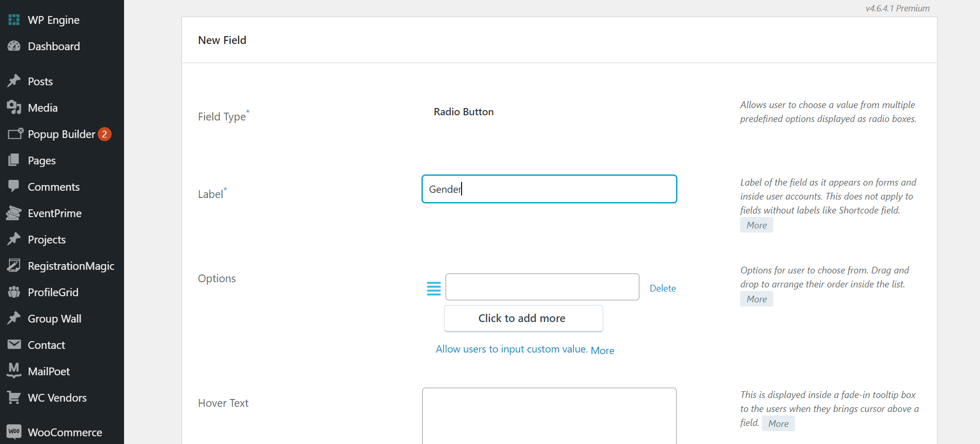
Task: Open Media library icon in sidebar
Action: (x=14, y=108)
